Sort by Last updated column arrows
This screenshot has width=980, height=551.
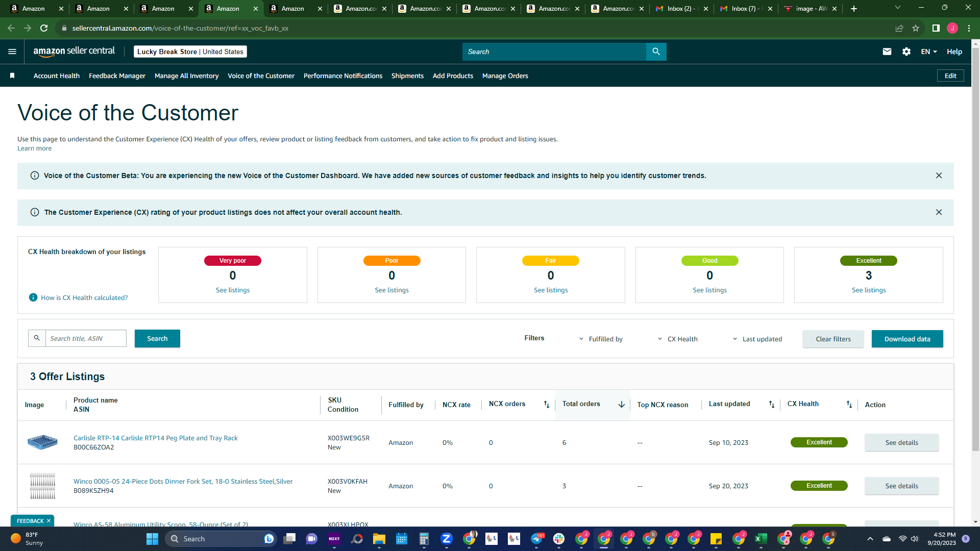pyautogui.click(x=772, y=405)
